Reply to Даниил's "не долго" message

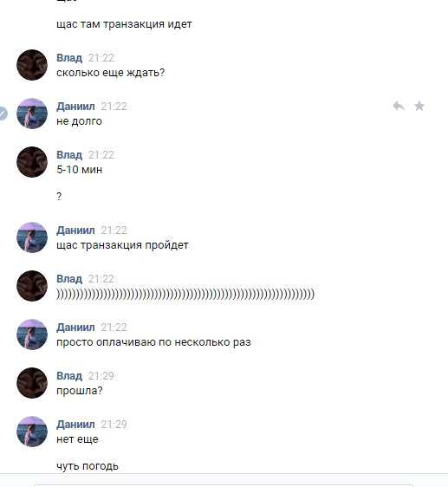tap(399, 107)
